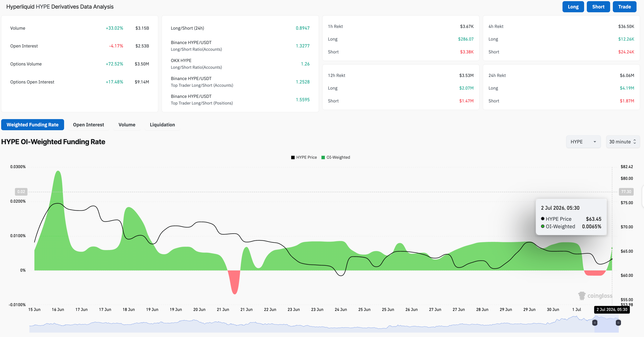Click the 0.0300% funding axis label
Screen dimensions: 644x337
coord(18,167)
